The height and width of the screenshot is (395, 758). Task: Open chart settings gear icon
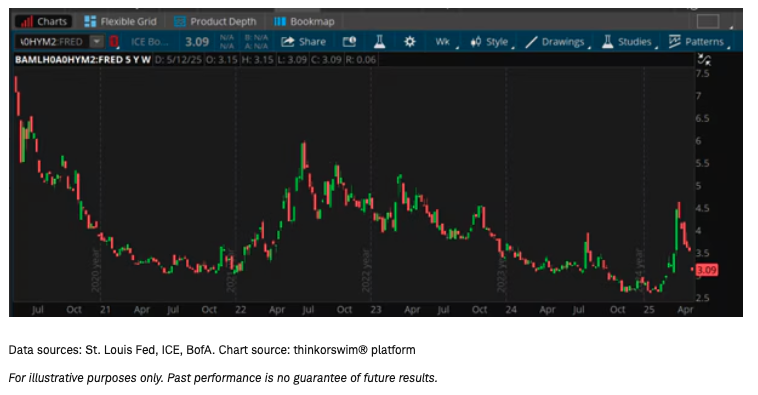pos(409,42)
